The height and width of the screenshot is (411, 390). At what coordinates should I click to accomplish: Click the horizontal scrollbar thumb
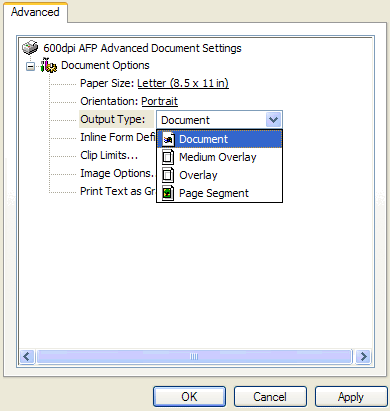click(194, 357)
